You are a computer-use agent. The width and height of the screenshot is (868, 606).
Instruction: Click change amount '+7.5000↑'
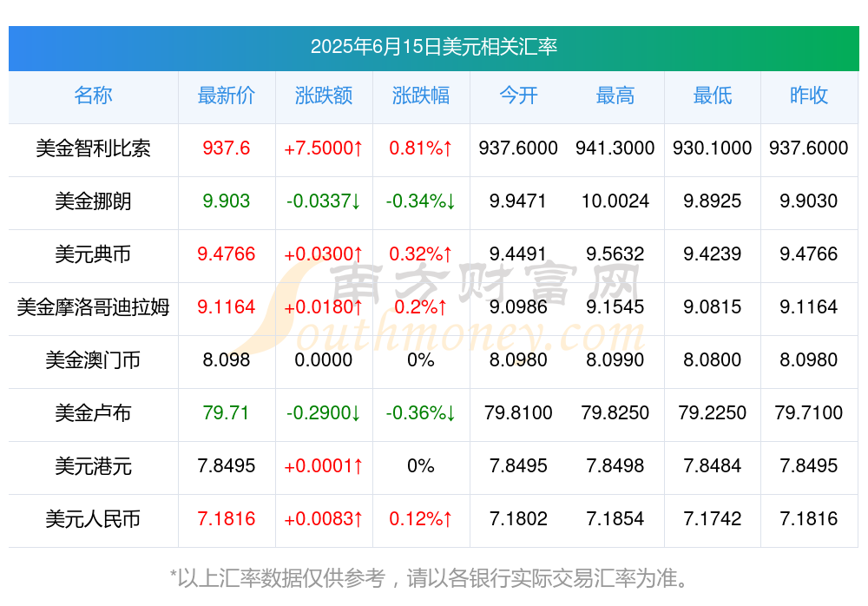(x=323, y=148)
